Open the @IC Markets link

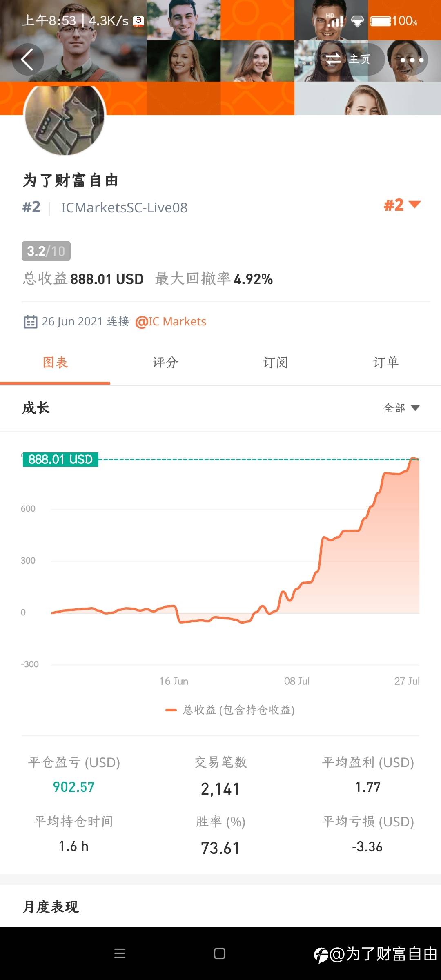[171, 322]
